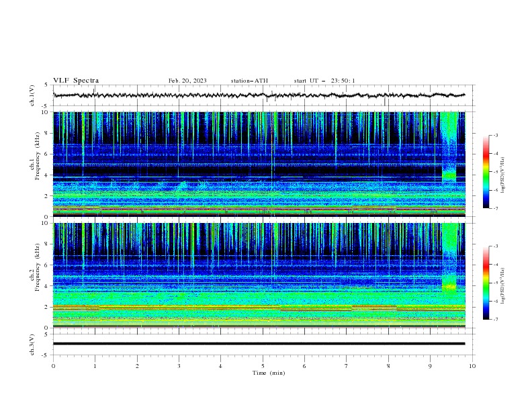Click the time axis tick label '6'
Screen dimensions: 532x411
(x=304, y=366)
